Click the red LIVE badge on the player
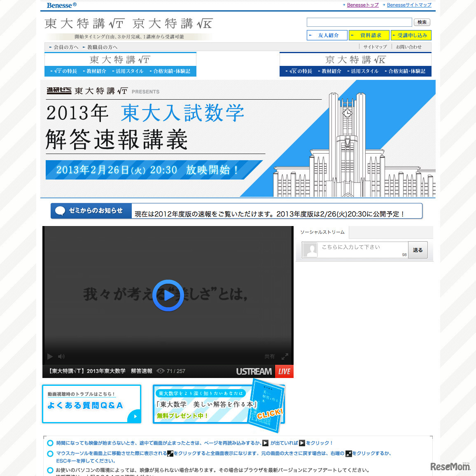476x476 pixels. pos(284,371)
